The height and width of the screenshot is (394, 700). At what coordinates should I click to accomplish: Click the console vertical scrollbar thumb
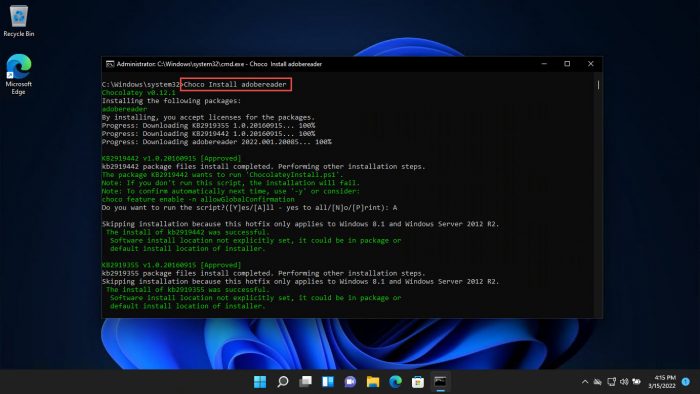598,85
